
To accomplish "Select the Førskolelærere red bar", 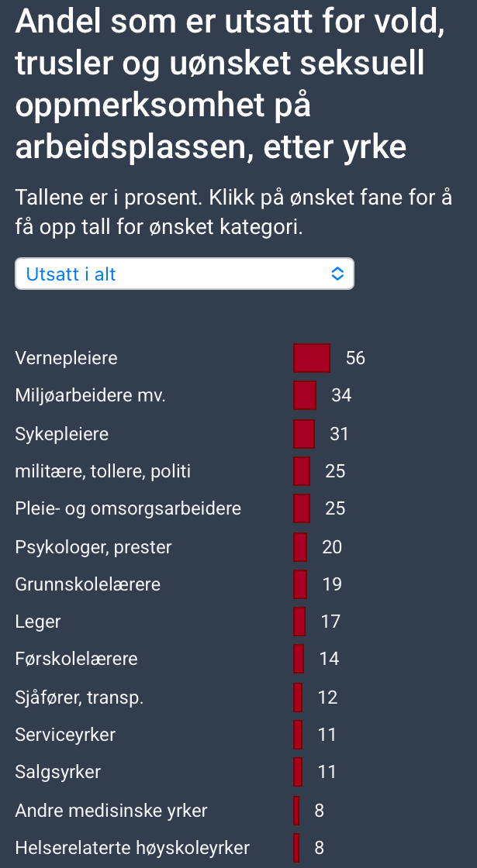I will 299,659.
